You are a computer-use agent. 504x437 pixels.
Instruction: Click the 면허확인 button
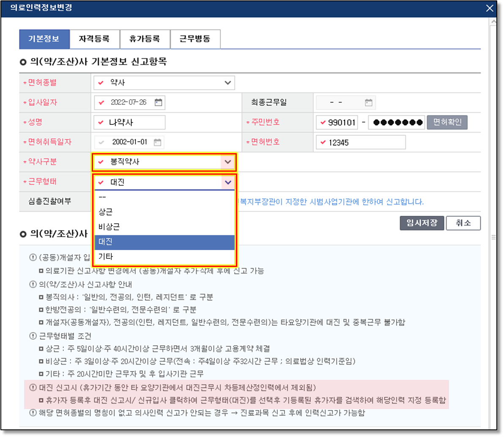(x=447, y=123)
